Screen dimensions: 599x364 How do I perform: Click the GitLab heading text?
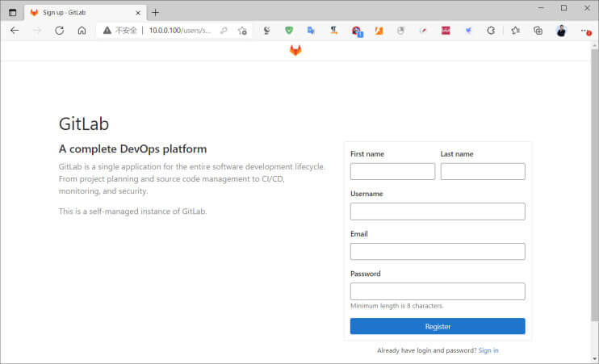pyautogui.click(x=84, y=123)
